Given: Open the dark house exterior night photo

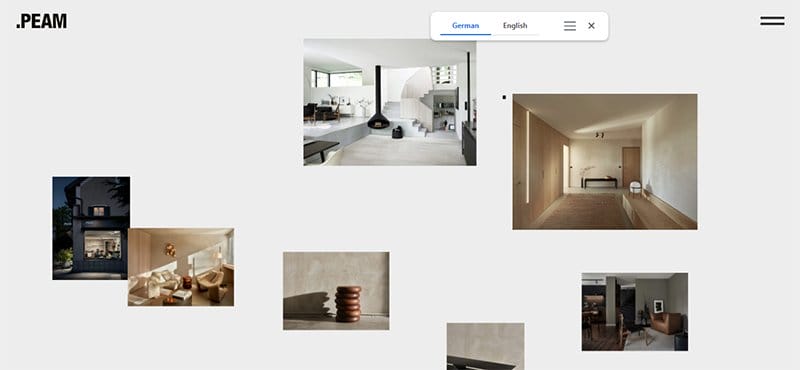Looking at the screenshot, I should point(91,228).
